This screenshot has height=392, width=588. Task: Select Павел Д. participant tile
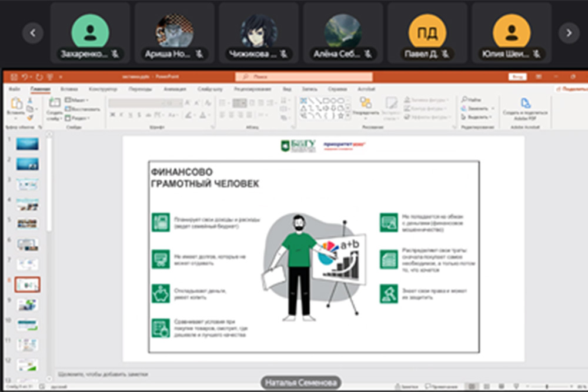coord(427,32)
